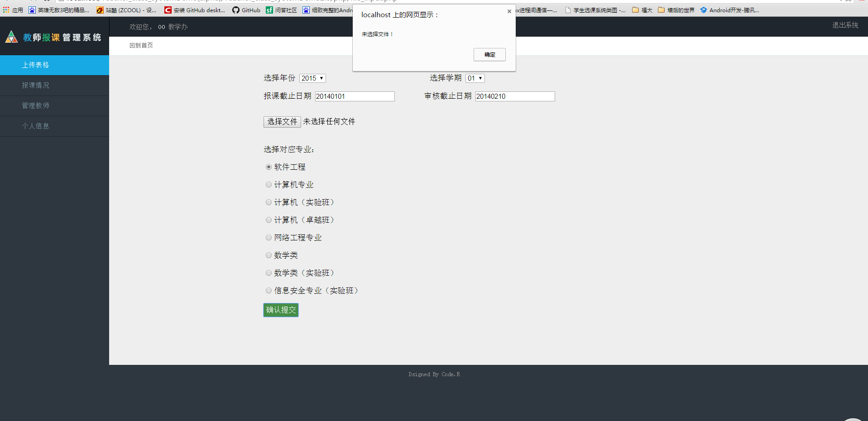Open the 安装 GitHub desktop bookmark

coord(195,10)
